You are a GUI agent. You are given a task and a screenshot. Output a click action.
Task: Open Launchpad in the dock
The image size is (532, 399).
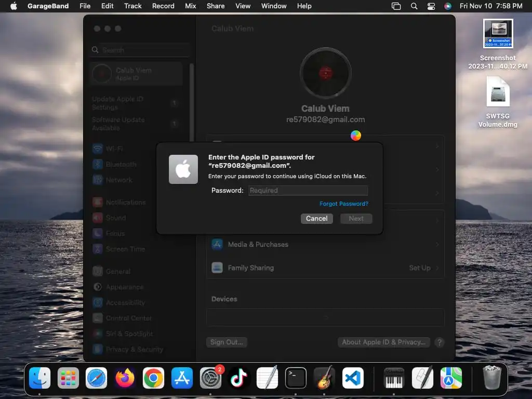pyautogui.click(x=68, y=378)
